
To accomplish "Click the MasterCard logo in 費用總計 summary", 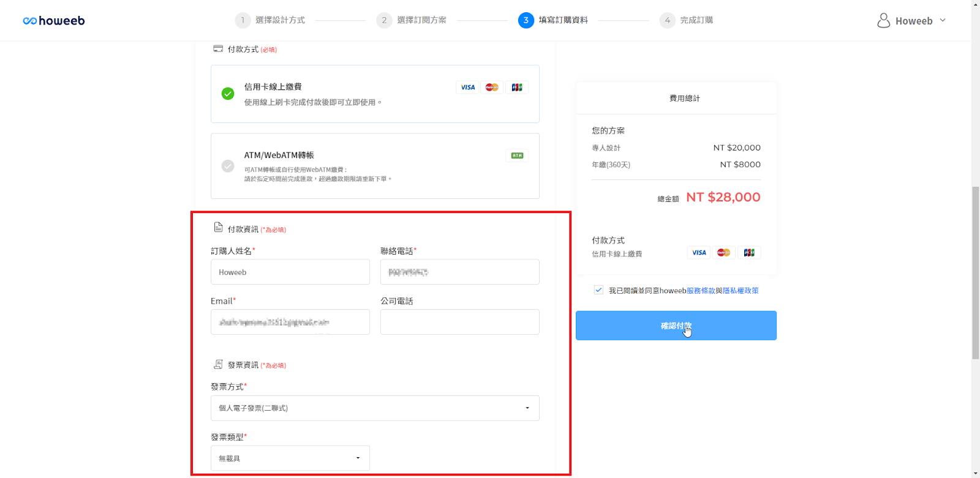I will click(723, 253).
